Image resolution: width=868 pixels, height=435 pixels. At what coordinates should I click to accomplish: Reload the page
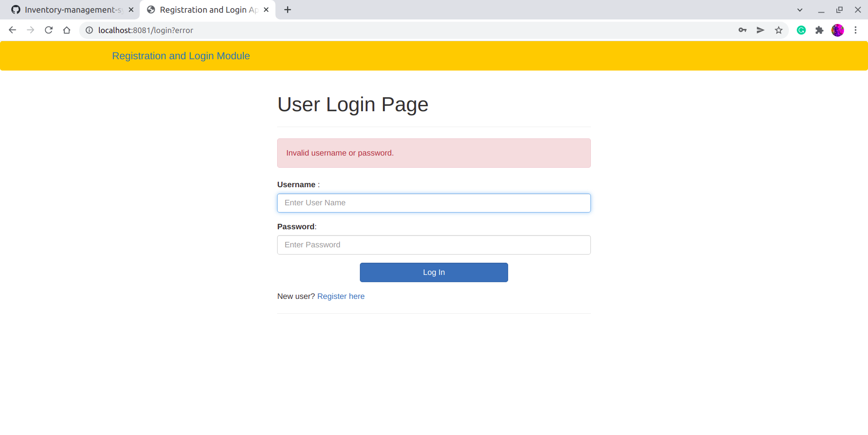pos(48,30)
